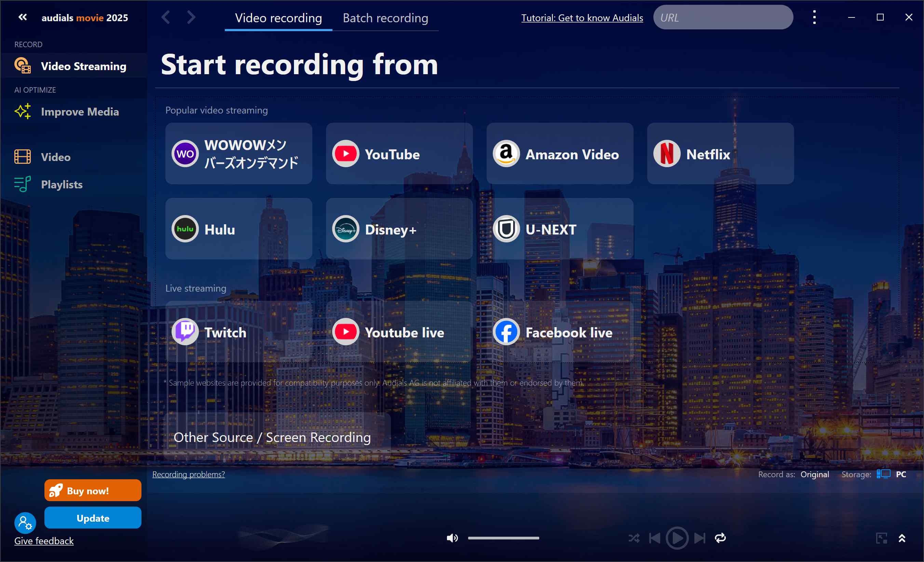Open account settings user icon

(x=25, y=523)
